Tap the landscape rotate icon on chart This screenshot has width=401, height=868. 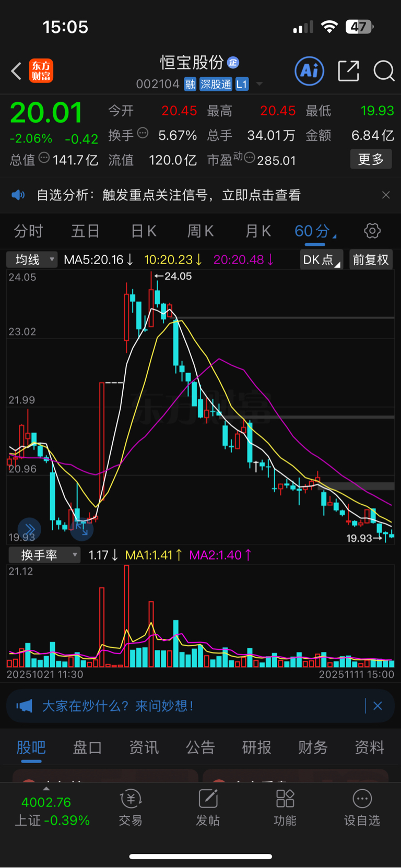81,529
